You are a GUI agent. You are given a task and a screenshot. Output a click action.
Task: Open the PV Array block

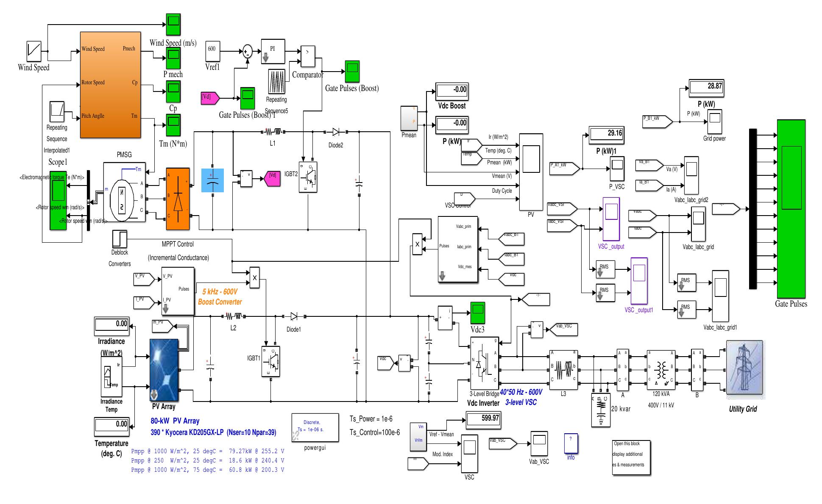point(164,370)
